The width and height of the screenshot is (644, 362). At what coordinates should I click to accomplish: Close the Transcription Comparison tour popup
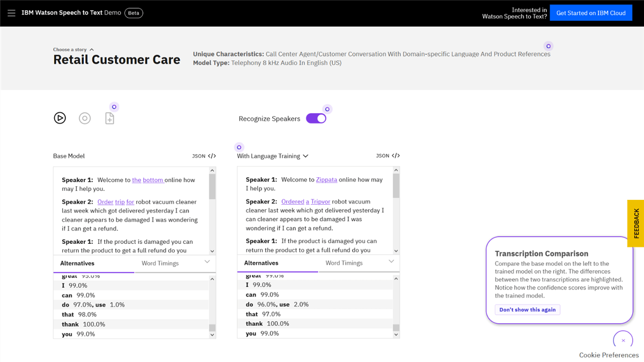click(623, 341)
